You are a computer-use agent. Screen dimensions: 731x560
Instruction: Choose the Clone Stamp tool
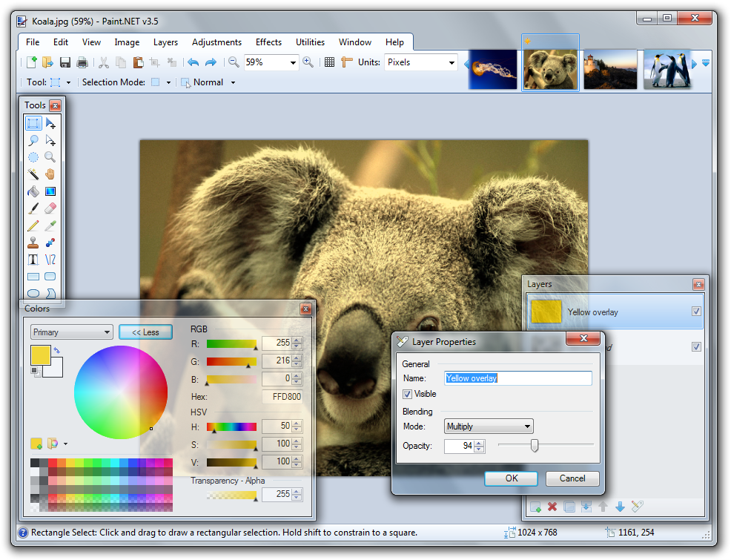pos(33,243)
